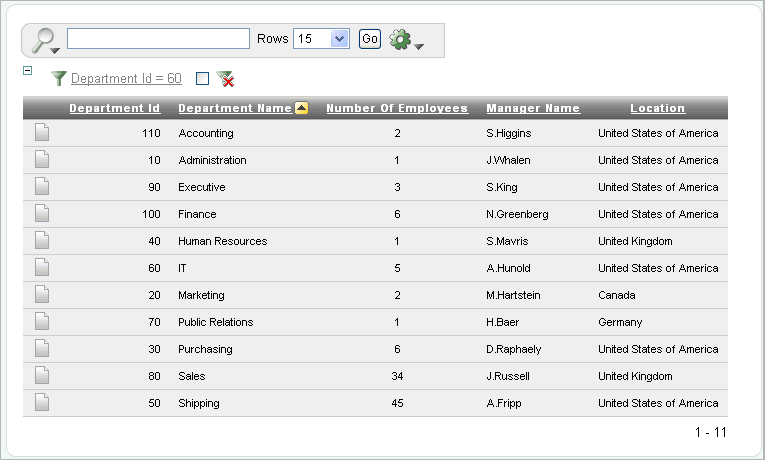Open the Finance row detail icon
Screen dimensions: 765x460
[42, 214]
